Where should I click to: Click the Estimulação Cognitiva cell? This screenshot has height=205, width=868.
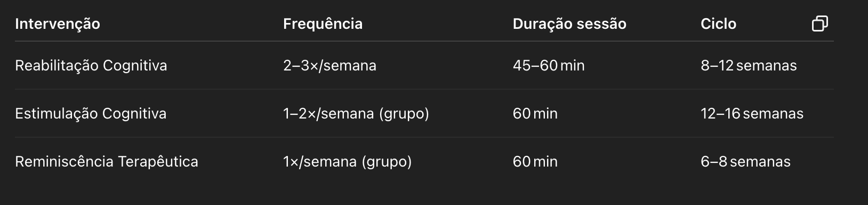tap(91, 114)
